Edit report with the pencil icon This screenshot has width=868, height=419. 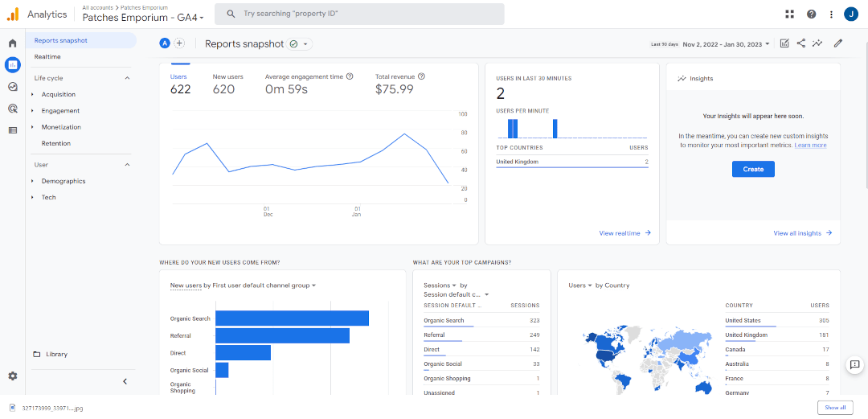[x=838, y=43]
